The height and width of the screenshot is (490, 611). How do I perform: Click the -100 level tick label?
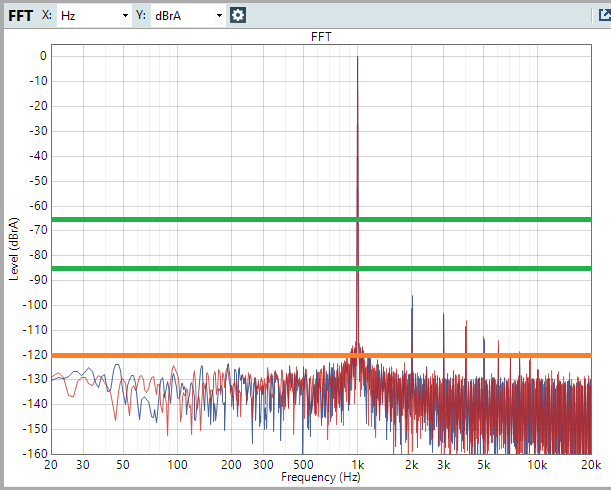(x=35, y=305)
